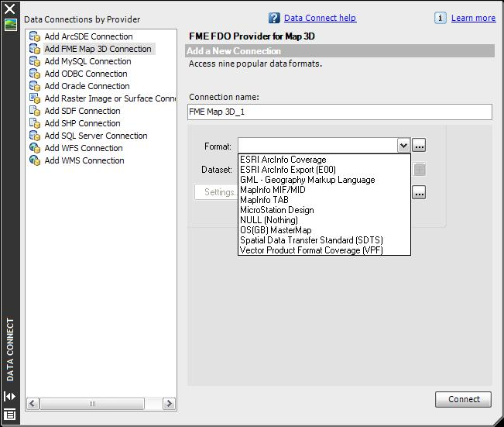Choose Add WMS Connection
504x427 pixels.
tap(84, 160)
